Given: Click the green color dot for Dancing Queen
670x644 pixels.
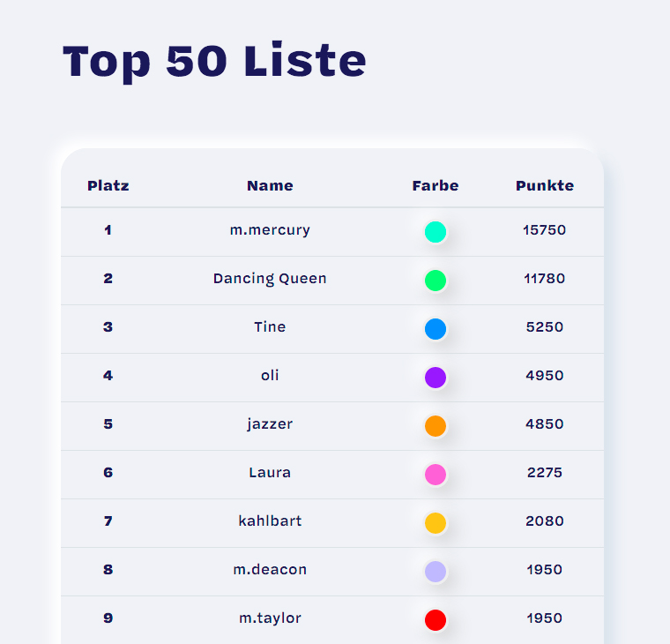Looking at the screenshot, I should pyautogui.click(x=435, y=281).
